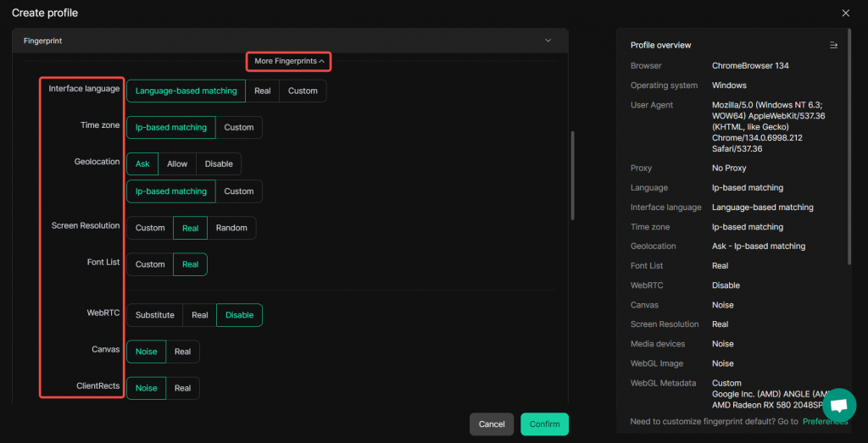Screen dimensions: 868x443
Task: Set Geolocation permission to Allow
Action: [x=177, y=163]
